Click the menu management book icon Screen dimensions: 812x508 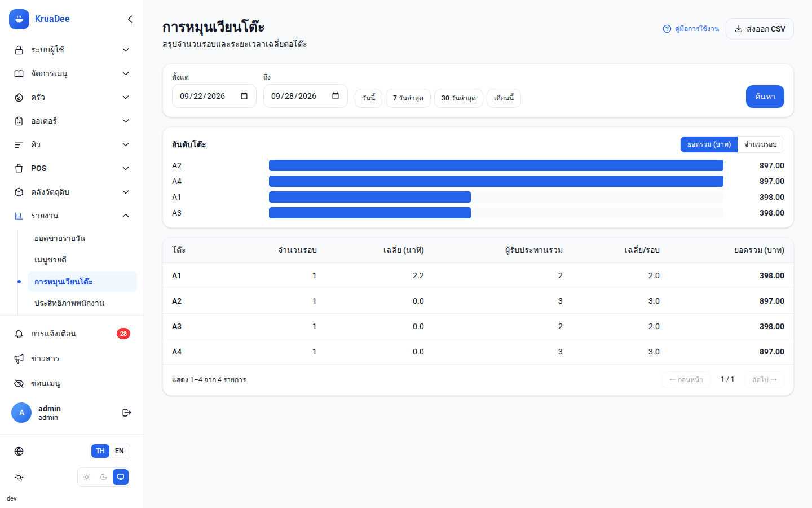pos(19,73)
